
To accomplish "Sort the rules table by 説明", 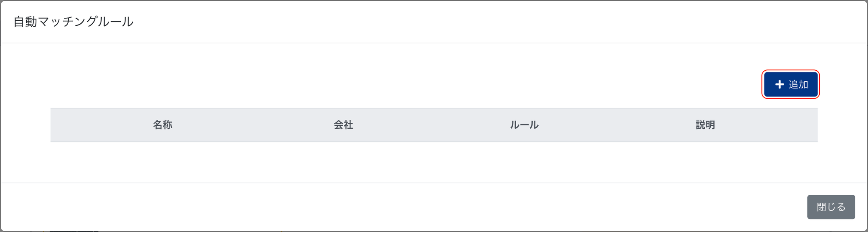I will 705,125.
